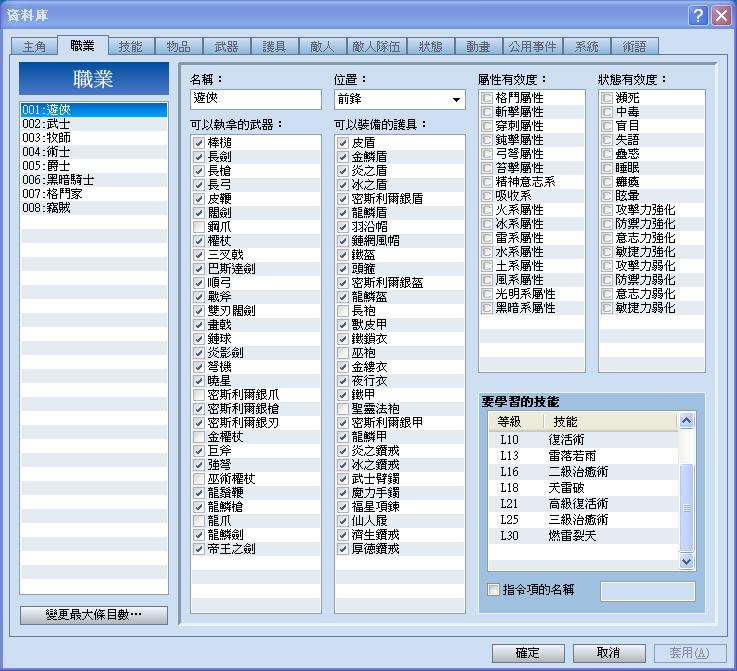This screenshot has height=671, width=737.
Task: Uncheck the 皮盾 armor checkbox
Action: (x=343, y=143)
